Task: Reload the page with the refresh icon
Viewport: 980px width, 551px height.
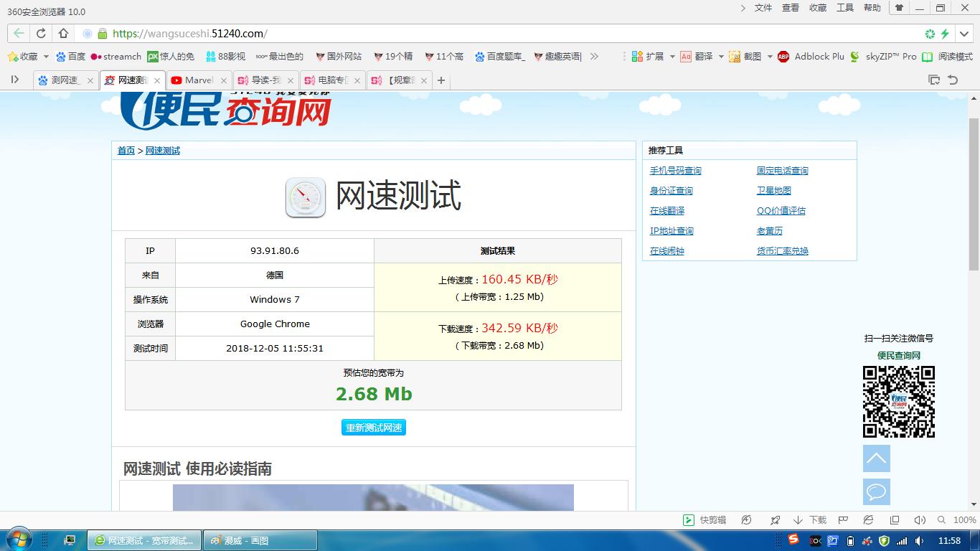Action: click(41, 33)
